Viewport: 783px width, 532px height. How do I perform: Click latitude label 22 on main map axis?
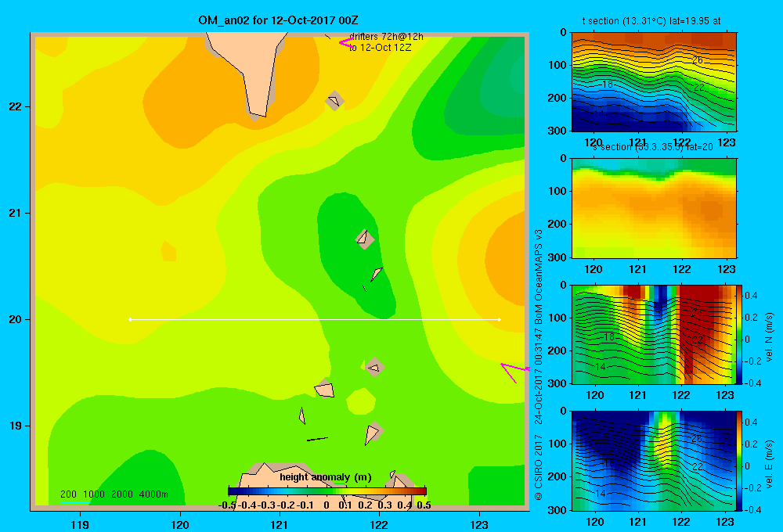[16, 107]
